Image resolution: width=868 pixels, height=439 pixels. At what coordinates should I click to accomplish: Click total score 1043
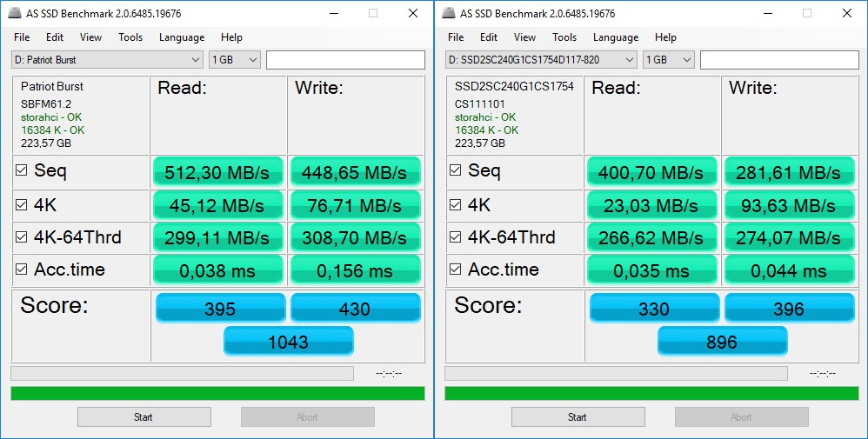coord(289,342)
